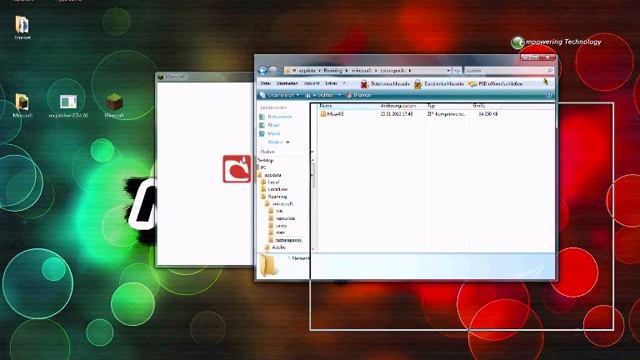Click the red padlock toolbar icon
Image resolution: width=640 pixels, height=360 pixels.
tap(364, 84)
